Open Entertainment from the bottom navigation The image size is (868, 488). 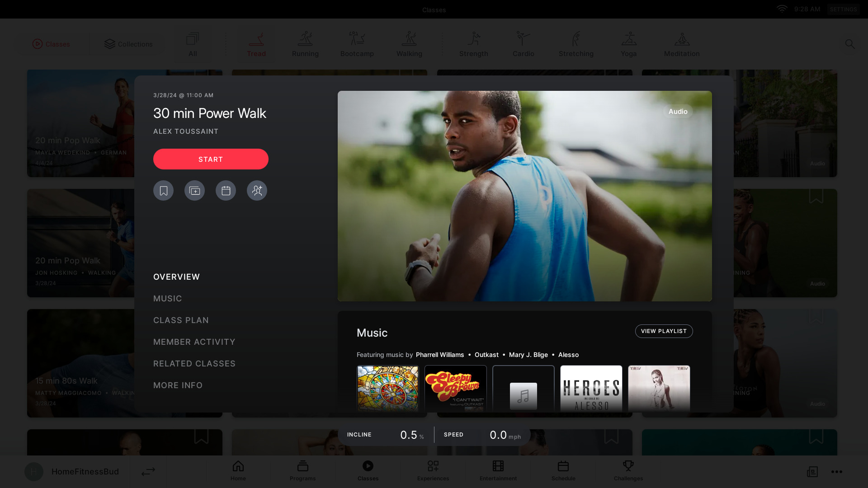(498, 470)
